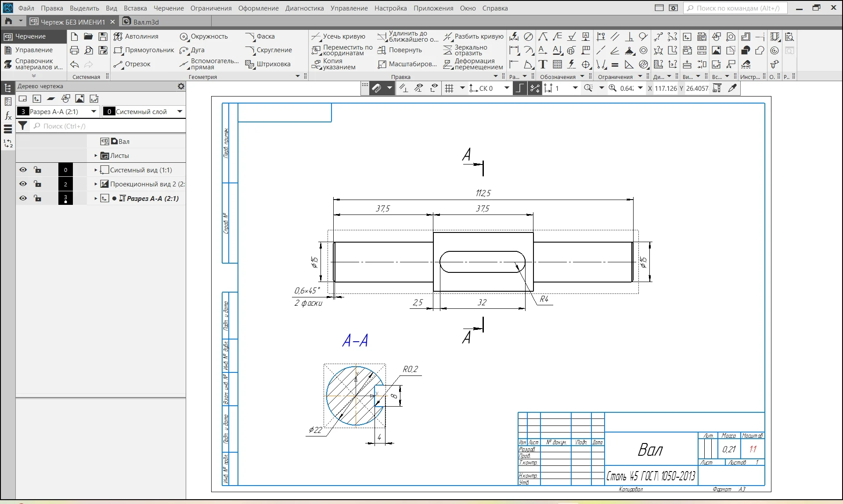Click the Прямоугольник rectangle button

point(144,50)
